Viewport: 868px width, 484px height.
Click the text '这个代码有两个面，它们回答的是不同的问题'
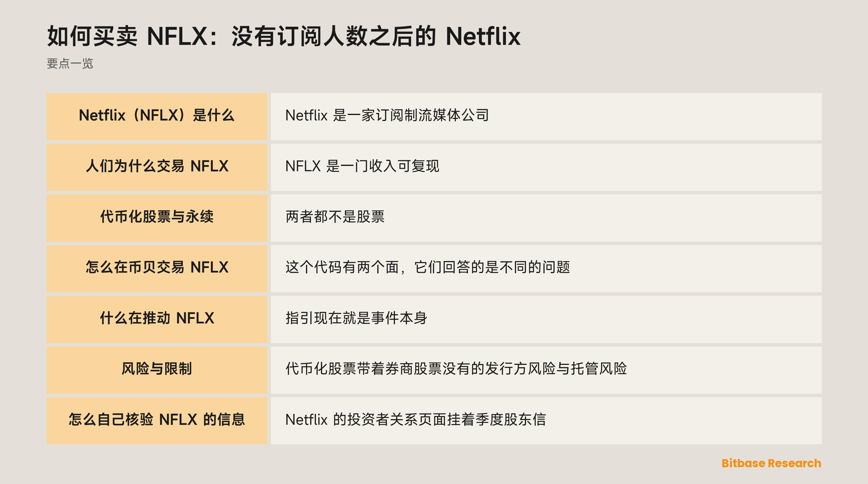click(x=427, y=267)
